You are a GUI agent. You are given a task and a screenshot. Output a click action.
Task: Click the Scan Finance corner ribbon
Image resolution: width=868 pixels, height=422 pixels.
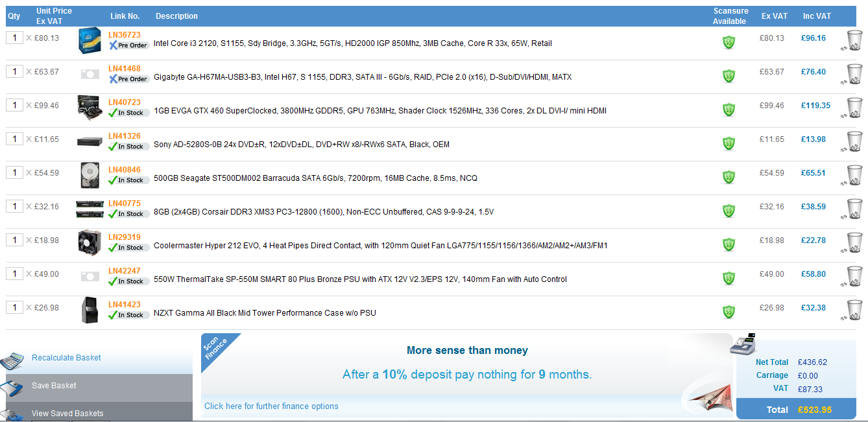217,349
